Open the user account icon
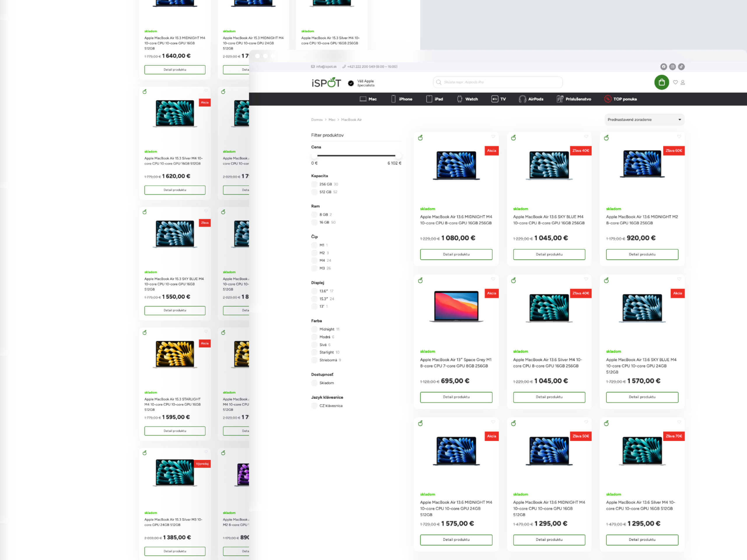747x560 pixels. (x=683, y=82)
